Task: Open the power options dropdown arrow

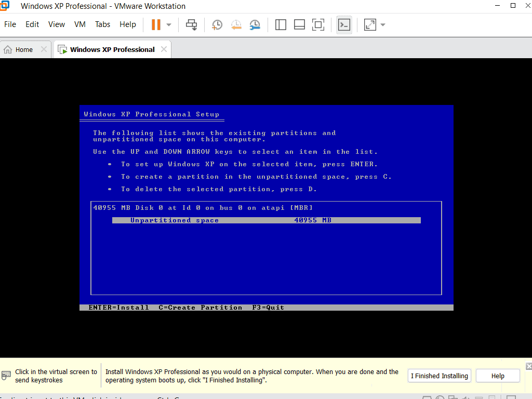Action: [169, 25]
